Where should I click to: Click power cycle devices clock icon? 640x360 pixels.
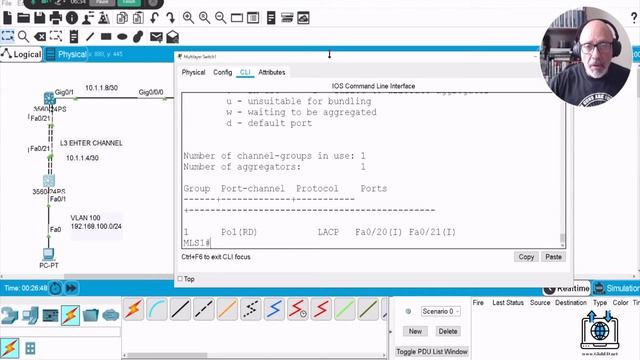click(x=56, y=288)
